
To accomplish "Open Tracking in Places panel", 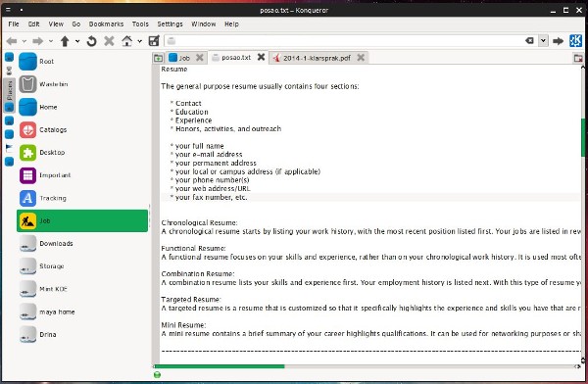I will (x=82, y=198).
